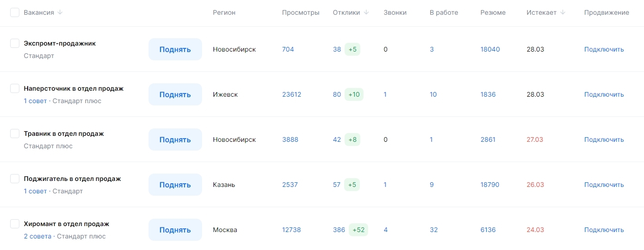
Task: Open views count 2537
Action: tap(290, 185)
